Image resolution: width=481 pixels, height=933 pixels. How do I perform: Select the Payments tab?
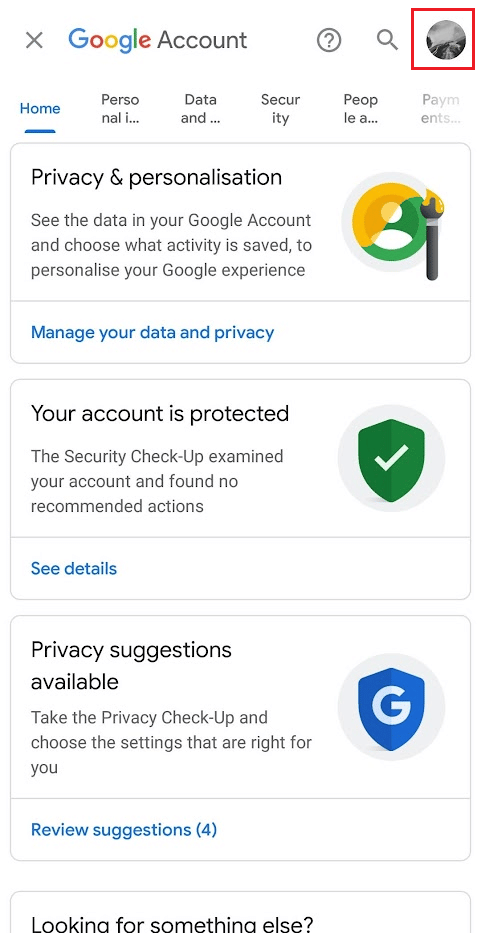coord(441,109)
